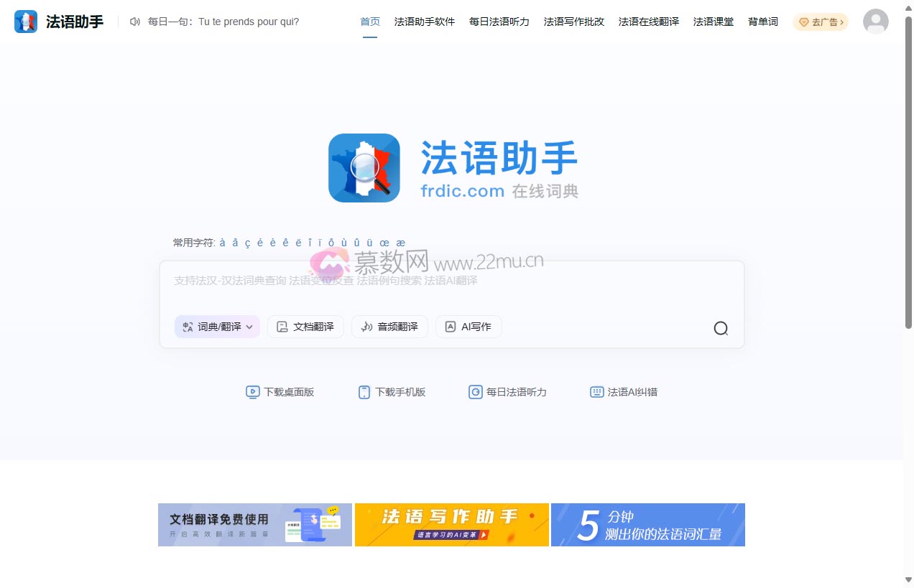Click inside the dictionary search input field

(431, 281)
